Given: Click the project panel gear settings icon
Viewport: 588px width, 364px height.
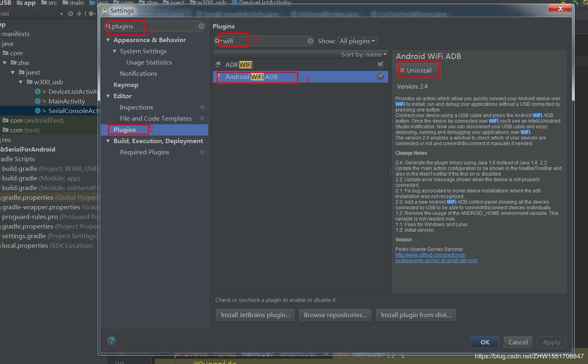Looking at the screenshot, I should [91, 14].
